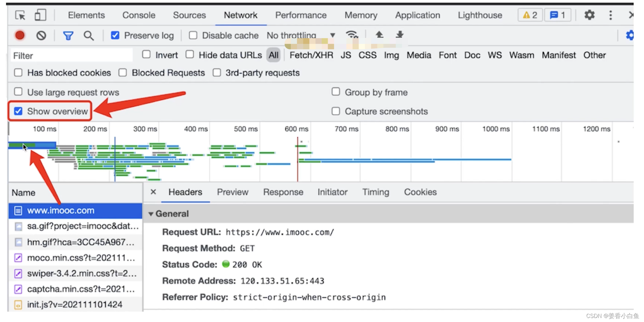Image resolution: width=644 pixels, height=322 pixels.
Task: Click document icon beside www.imooc.com
Action: point(18,211)
